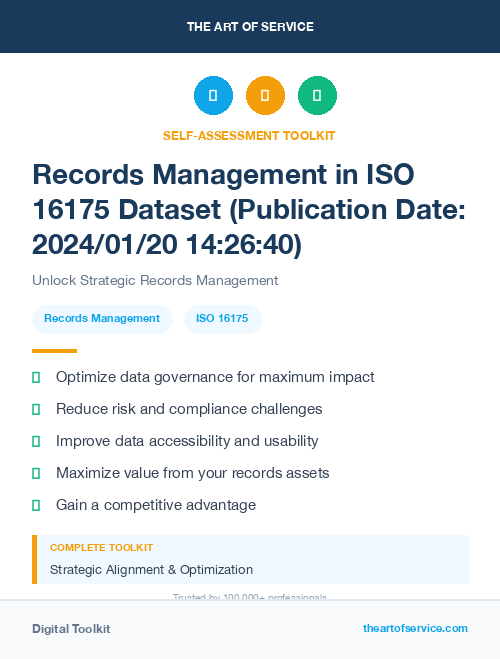Click 'Maximize value from your records assets'
This screenshot has height=659, width=500.
pyautogui.click(x=192, y=473)
